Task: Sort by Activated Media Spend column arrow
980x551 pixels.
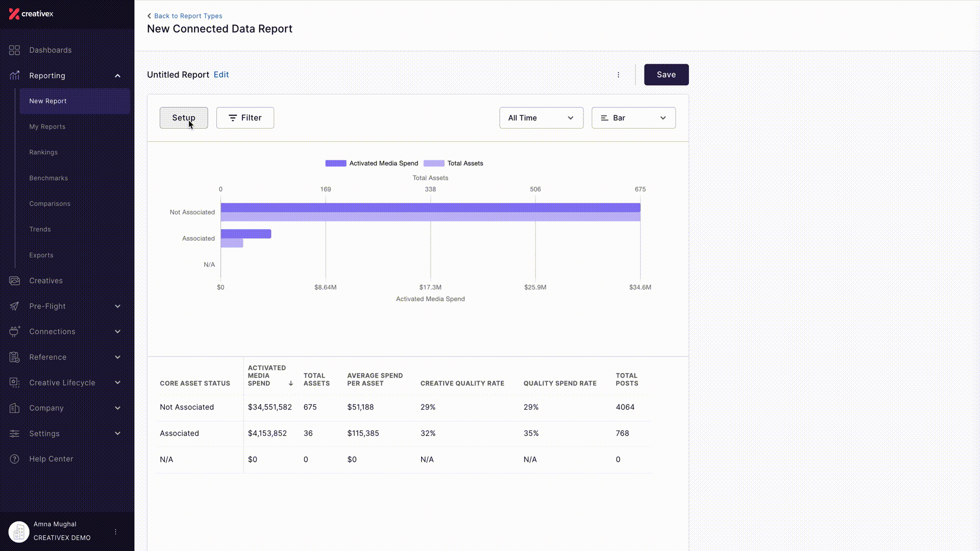Action: tap(290, 383)
